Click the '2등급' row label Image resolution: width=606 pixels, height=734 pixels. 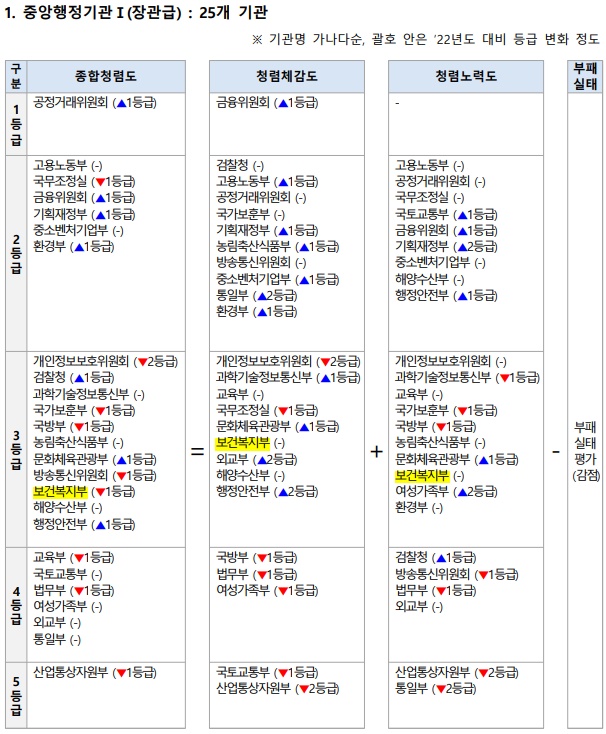coord(16,254)
